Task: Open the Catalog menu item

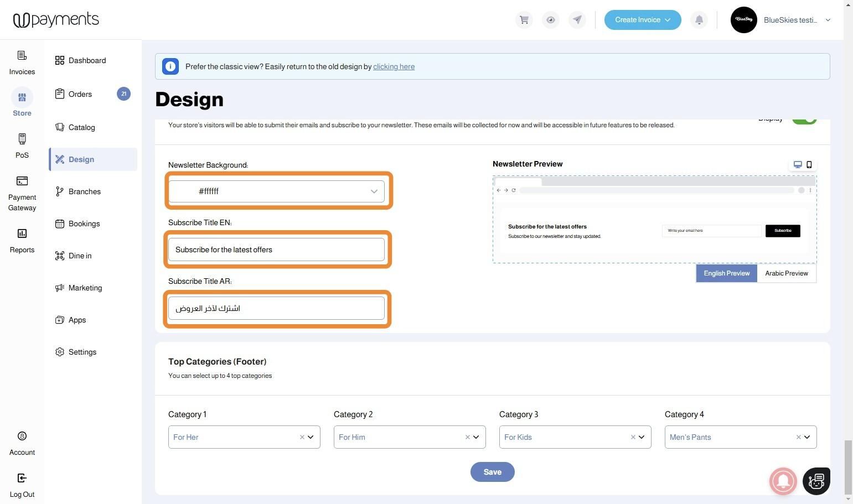Action: click(x=81, y=127)
